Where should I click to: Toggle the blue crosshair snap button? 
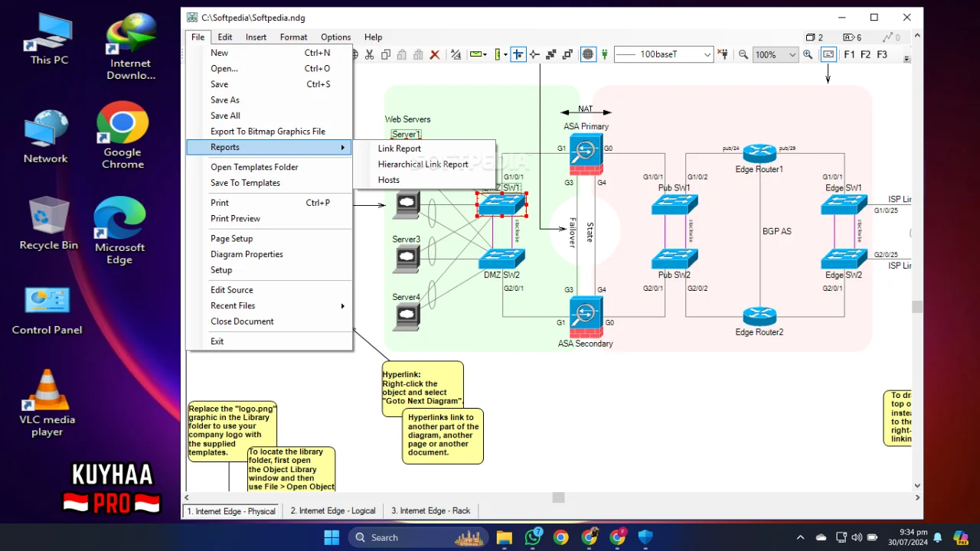(x=518, y=54)
